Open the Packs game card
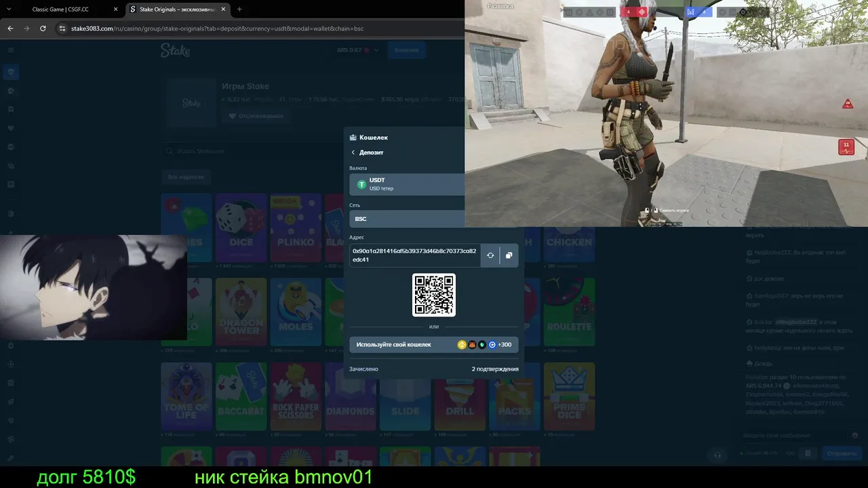The width and height of the screenshot is (868, 488). pyautogui.click(x=515, y=396)
